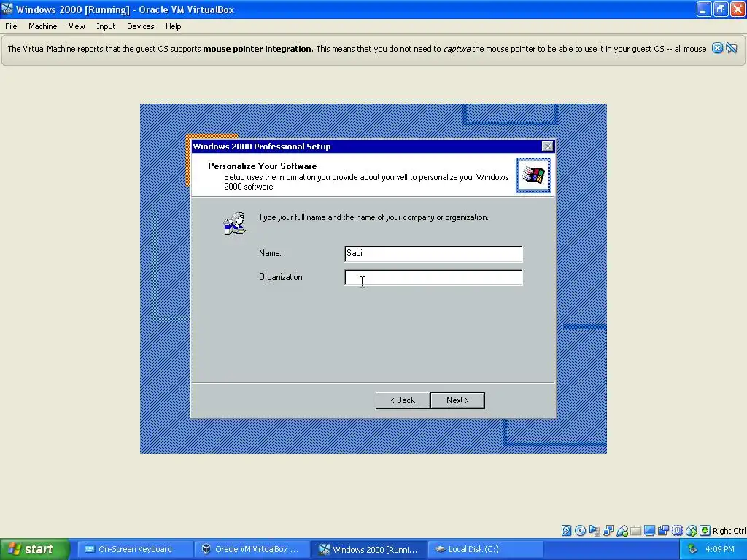747x560 pixels.
Task: Click the network adapter status icon
Action: point(608,531)
